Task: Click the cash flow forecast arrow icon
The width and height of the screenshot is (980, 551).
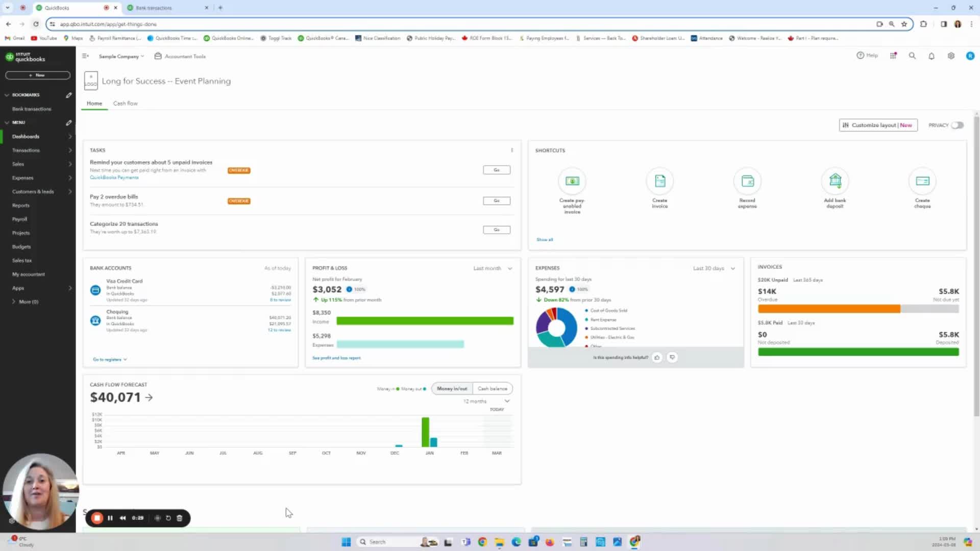Action: (x=149, y=397)
